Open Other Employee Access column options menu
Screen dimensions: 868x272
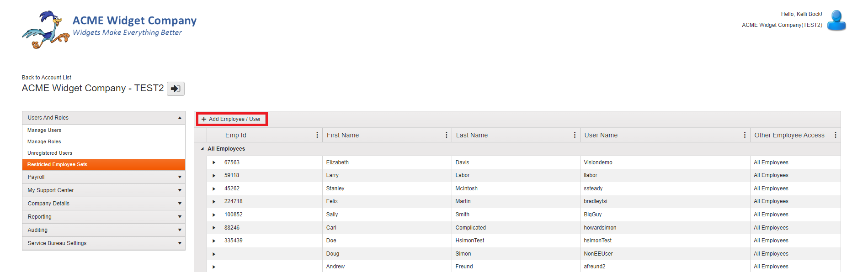pyautogui.click(x=835, y=135)
